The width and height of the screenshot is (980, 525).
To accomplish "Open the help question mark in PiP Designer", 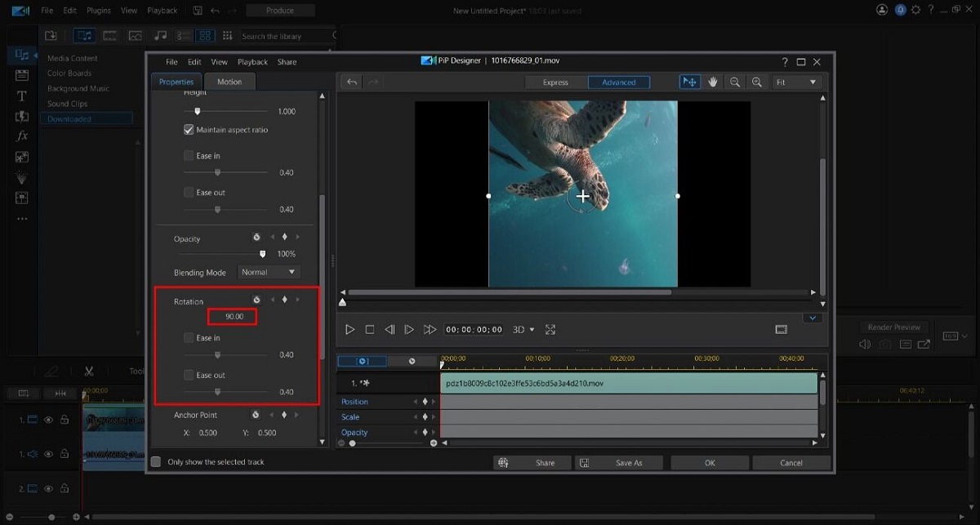I will (x=785, y=61).
